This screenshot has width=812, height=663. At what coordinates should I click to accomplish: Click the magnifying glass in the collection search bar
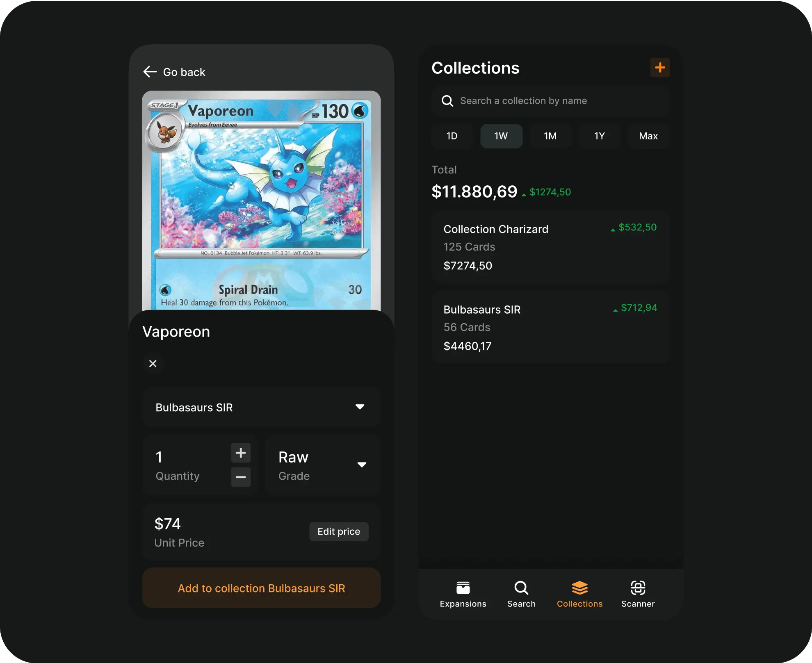[447, 100]
